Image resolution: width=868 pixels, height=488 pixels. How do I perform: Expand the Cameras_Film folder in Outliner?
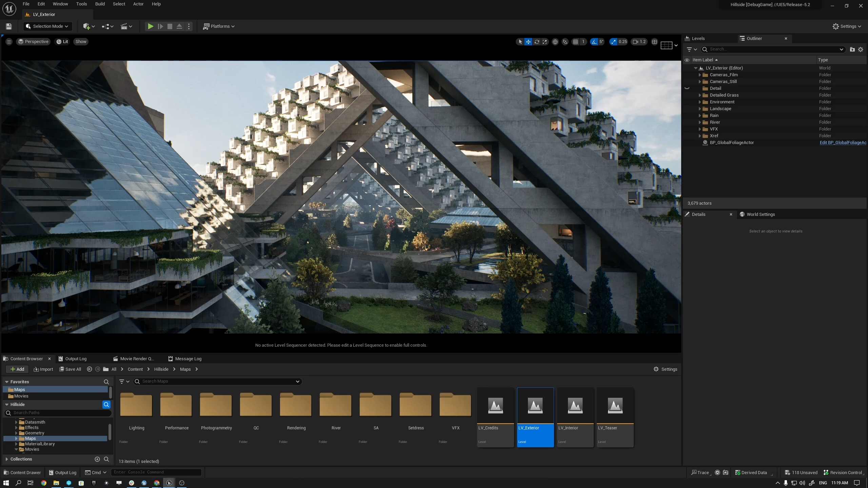[699, 75]
